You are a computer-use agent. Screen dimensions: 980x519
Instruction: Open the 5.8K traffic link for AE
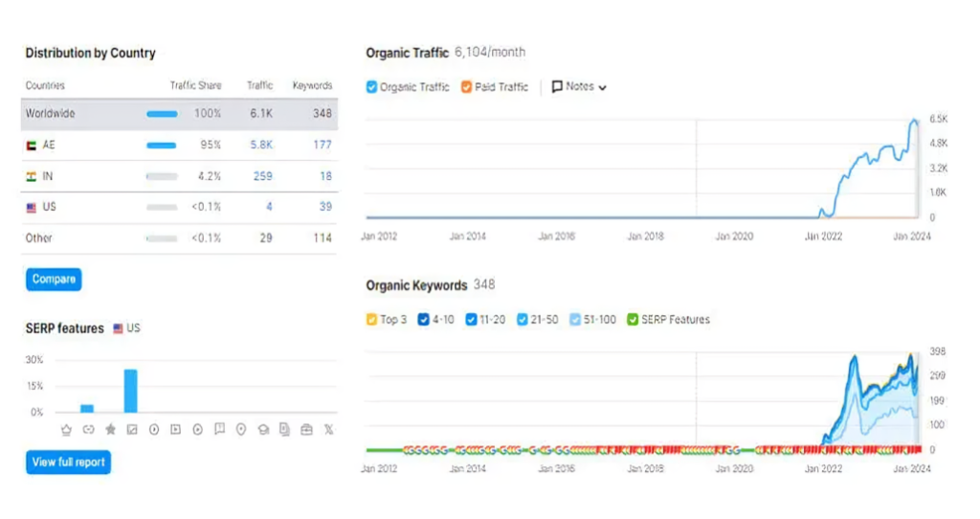[261, 146]
